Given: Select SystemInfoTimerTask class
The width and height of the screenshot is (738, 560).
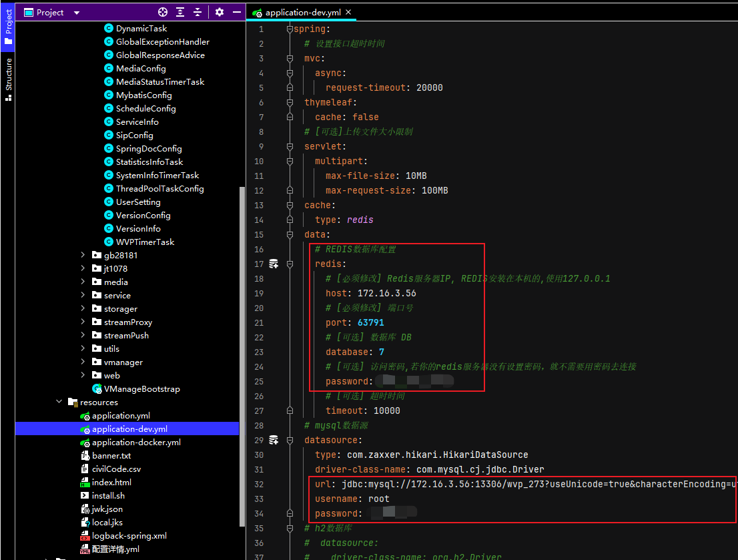Looking at the screenshot, I should click(x=157, y=175).
